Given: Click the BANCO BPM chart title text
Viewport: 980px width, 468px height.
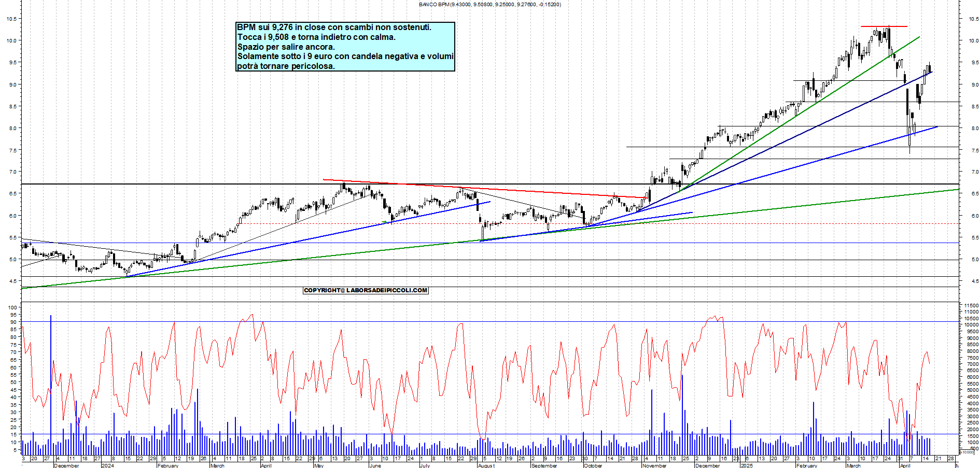Looking at the screenshot, I should [x=490, y=5].
